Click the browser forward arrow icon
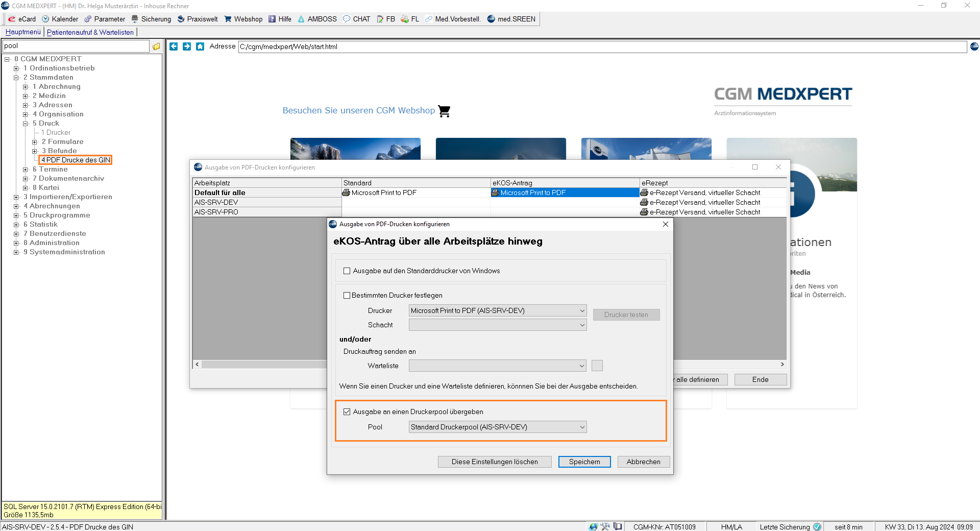This screenshot has width=980, height=531. tap(187, 46)
